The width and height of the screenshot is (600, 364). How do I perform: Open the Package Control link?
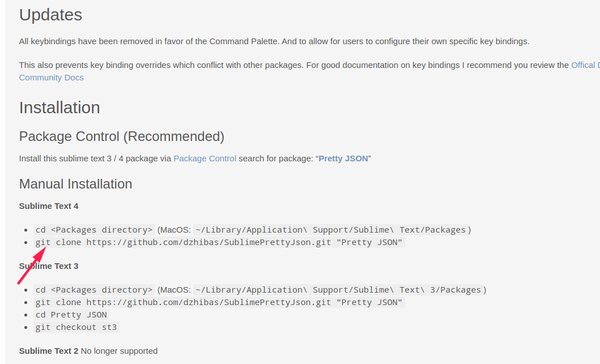point(205,159)
